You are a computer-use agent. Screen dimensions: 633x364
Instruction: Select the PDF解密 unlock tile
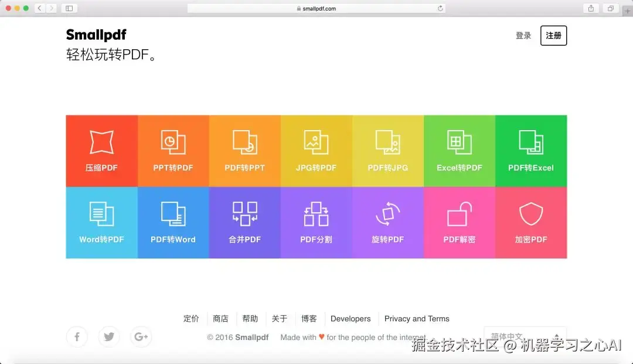(460, 222)
